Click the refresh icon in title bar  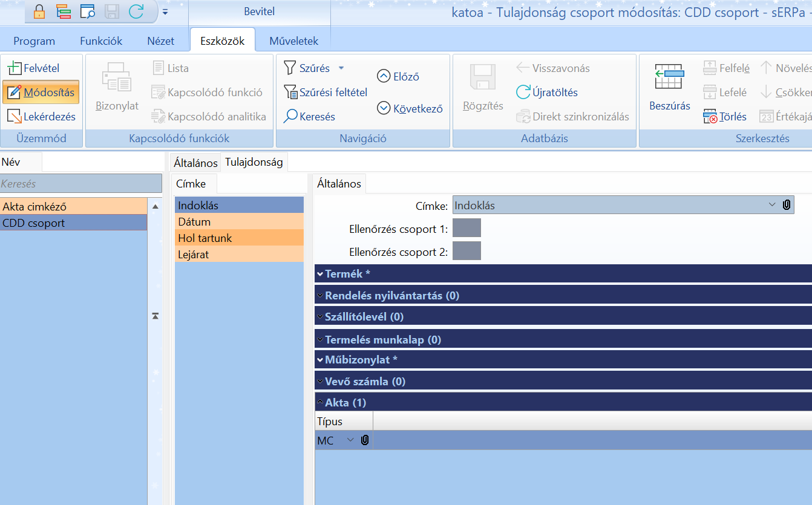tap(136, 11)
